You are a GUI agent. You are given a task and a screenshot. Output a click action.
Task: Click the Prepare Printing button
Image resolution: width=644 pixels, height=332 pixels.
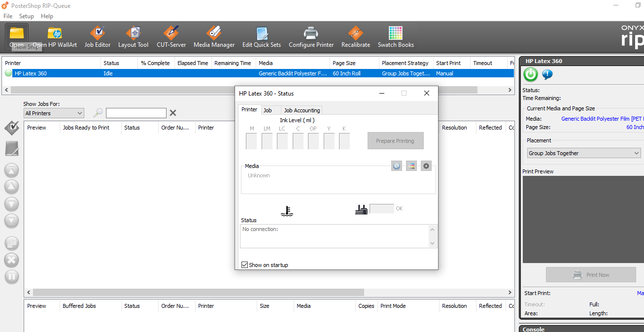(395, 141)
